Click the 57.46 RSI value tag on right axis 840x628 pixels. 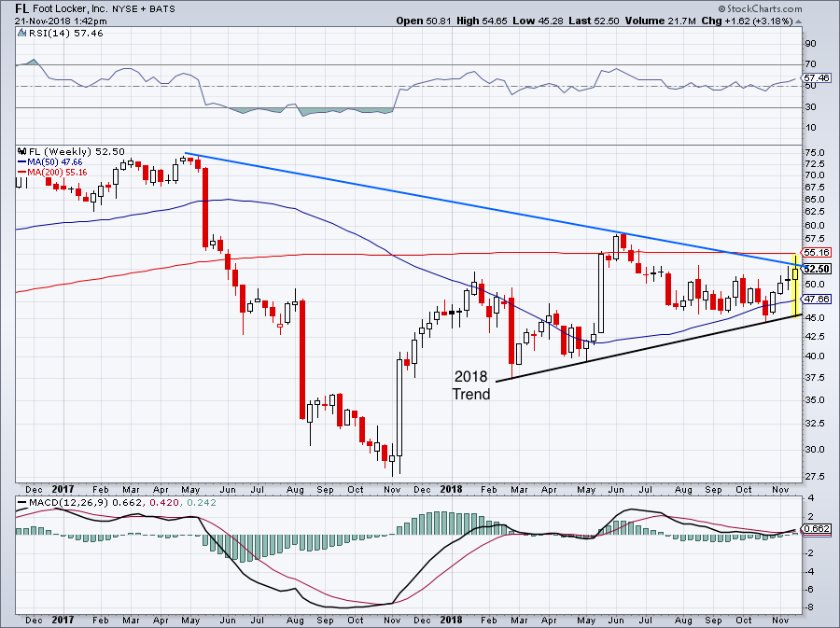click(817, 78)
